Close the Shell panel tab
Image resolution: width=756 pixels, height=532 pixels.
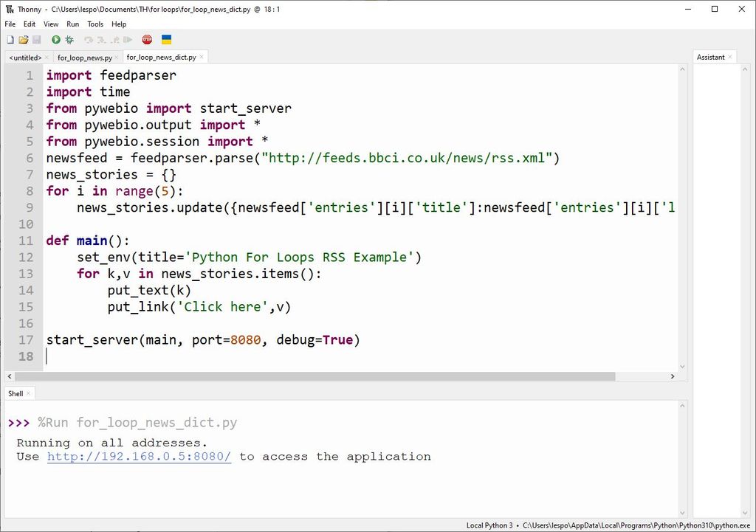pyautogui.click(x=29, y=393)
